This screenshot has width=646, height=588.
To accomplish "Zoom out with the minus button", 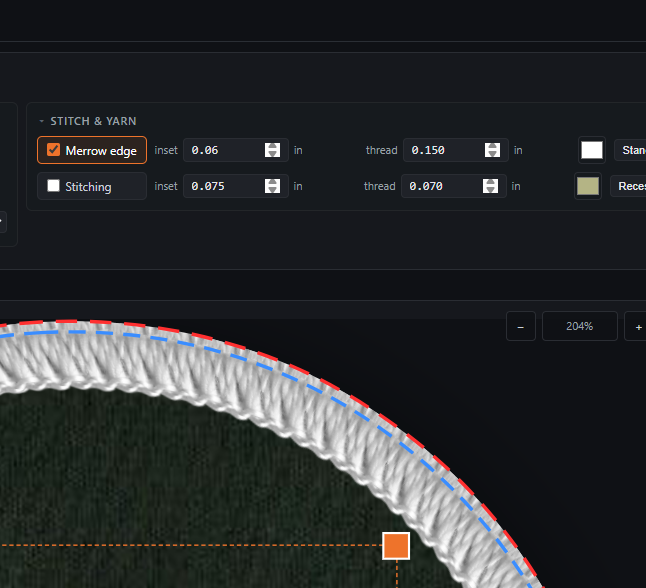I will 521,326.
